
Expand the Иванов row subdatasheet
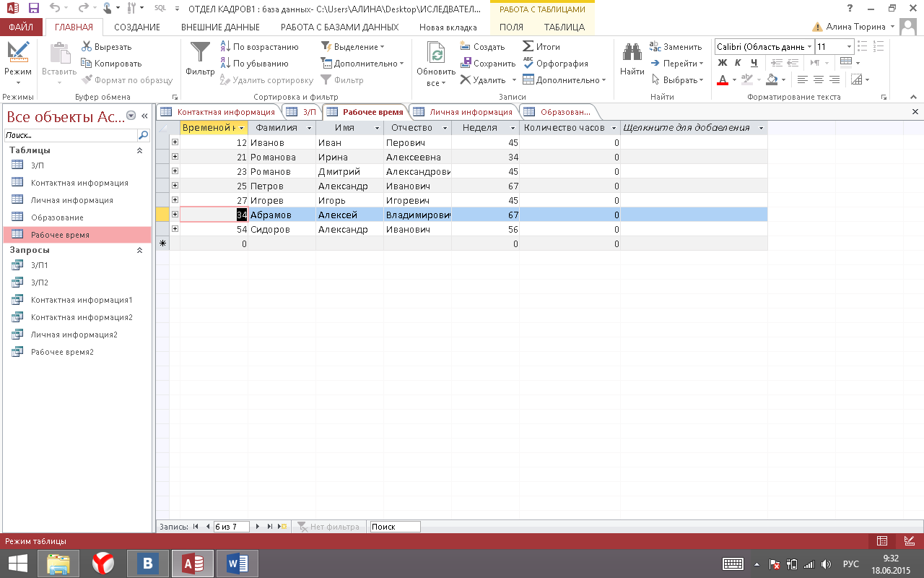[175, 142]
